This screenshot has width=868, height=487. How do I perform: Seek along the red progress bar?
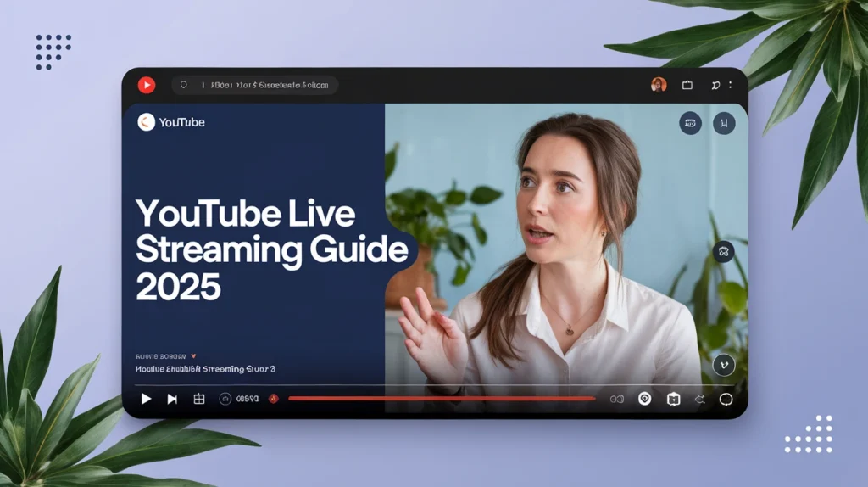click(441, 399)
